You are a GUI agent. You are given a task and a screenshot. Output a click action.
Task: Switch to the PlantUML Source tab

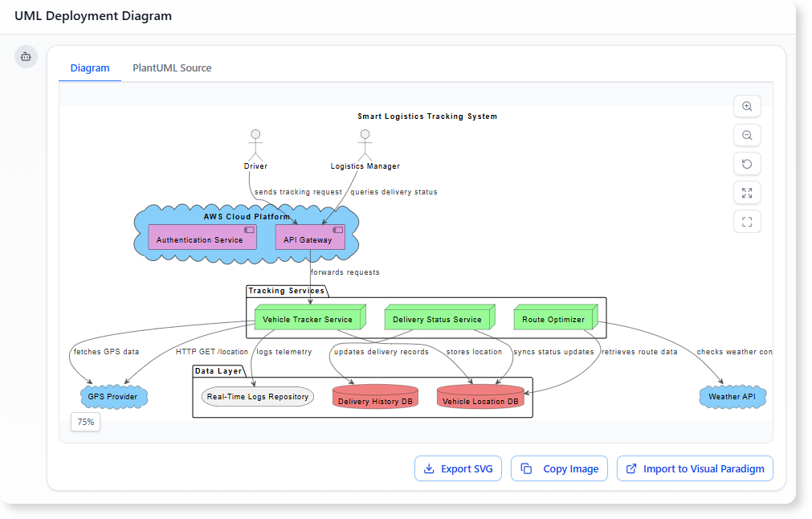pos(172,67)
